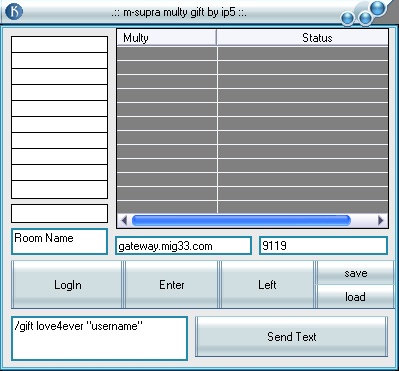This screenshot has width=399, height=371.
Task: Click the save button
Action: 355,273
